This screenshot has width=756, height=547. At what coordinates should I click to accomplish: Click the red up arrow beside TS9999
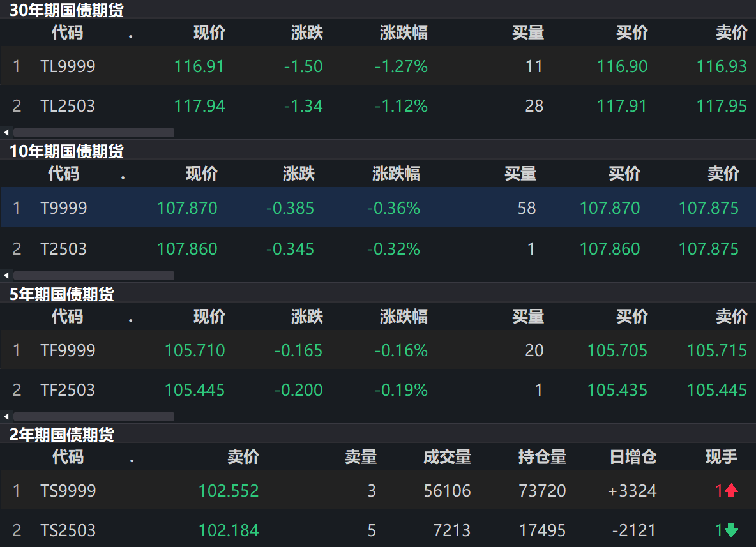click(x=732, y=490)
